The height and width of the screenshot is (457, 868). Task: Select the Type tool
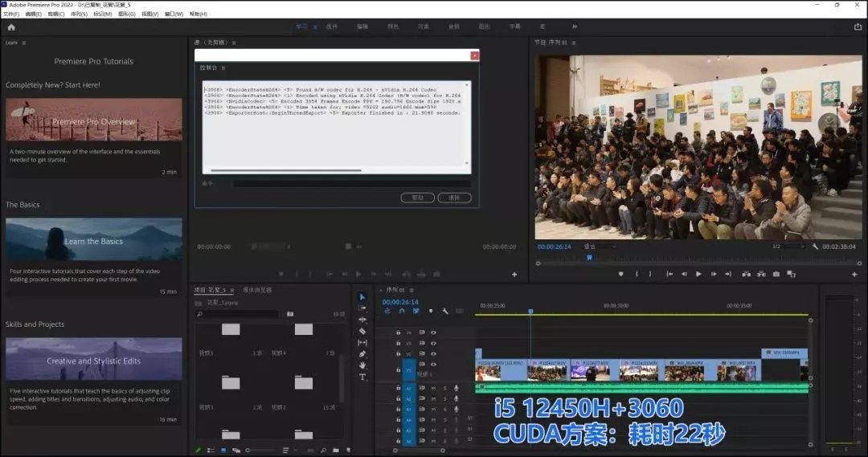(x=362, y=377)
